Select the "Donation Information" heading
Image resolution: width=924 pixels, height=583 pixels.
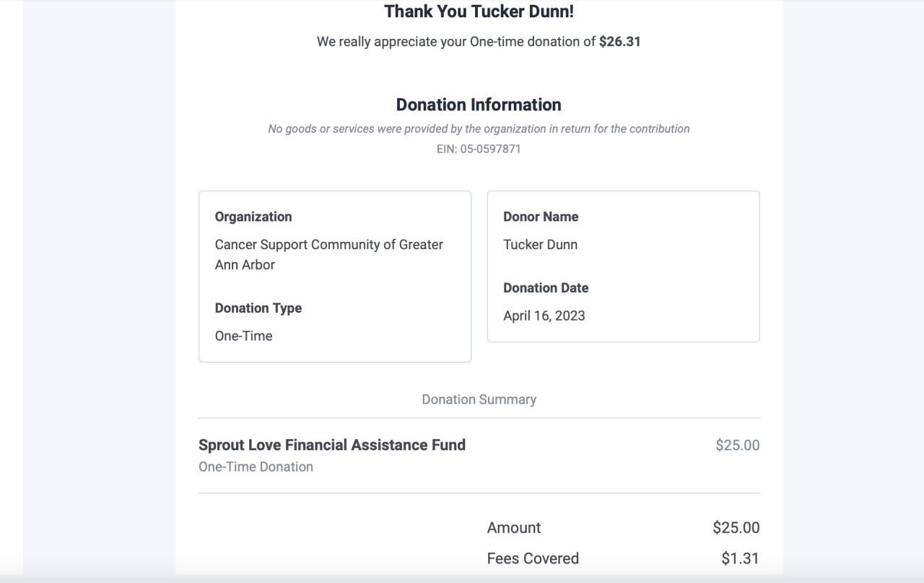[479, 105]
